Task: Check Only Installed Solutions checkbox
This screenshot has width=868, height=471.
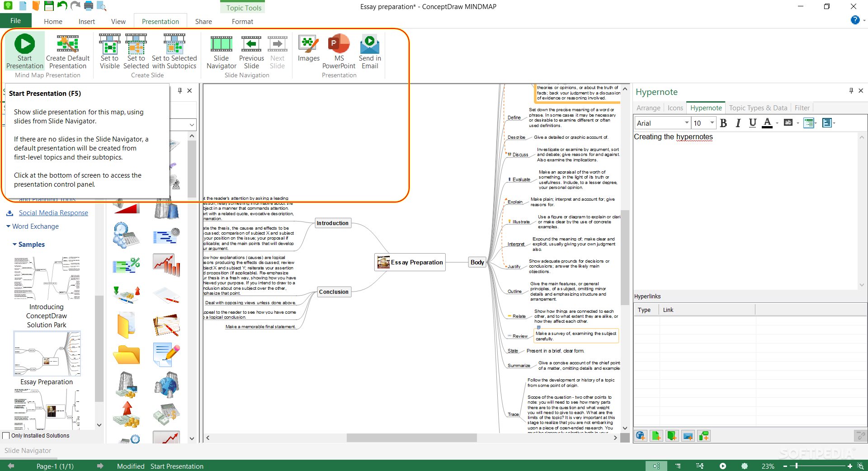Action: click(6, 436)
